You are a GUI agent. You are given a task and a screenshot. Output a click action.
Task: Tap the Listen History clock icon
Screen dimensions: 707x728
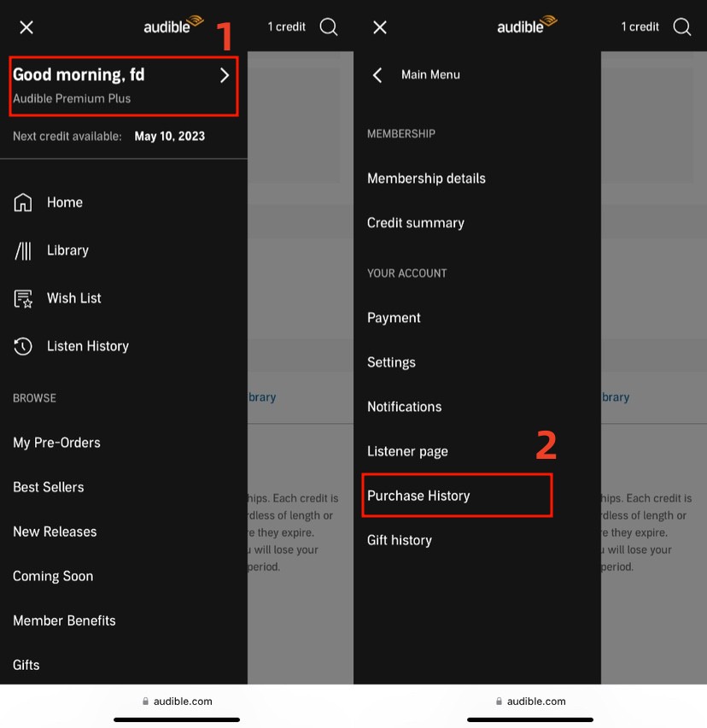coord(23,346)
